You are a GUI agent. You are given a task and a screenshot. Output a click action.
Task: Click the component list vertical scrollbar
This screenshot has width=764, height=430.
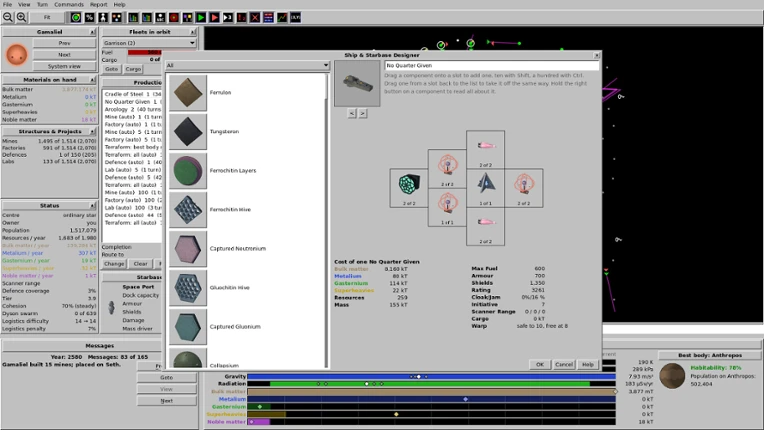click(x=327, y=221)
